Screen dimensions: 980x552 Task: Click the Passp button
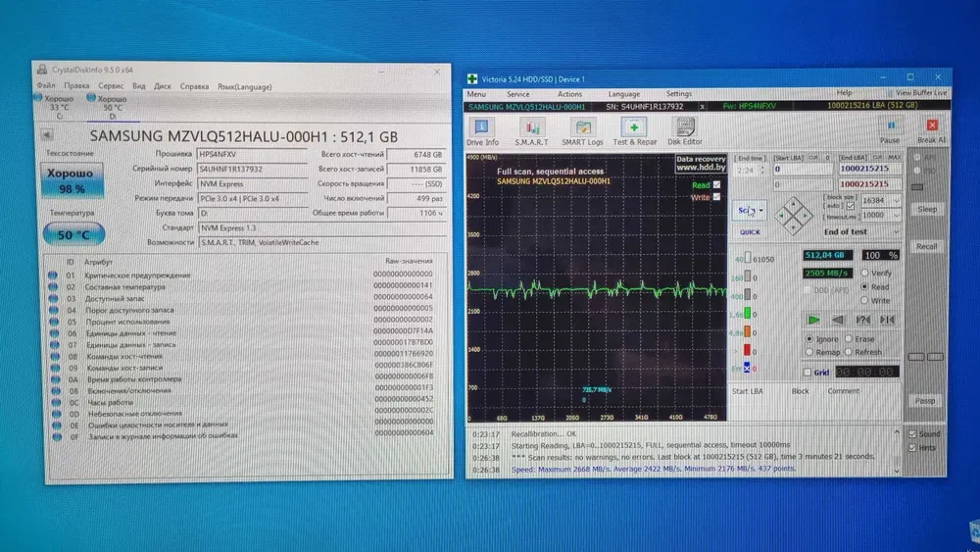925,401
